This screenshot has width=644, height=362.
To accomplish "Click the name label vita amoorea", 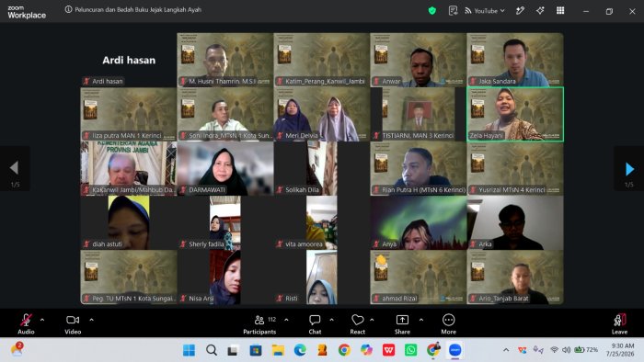I will 304,244.
